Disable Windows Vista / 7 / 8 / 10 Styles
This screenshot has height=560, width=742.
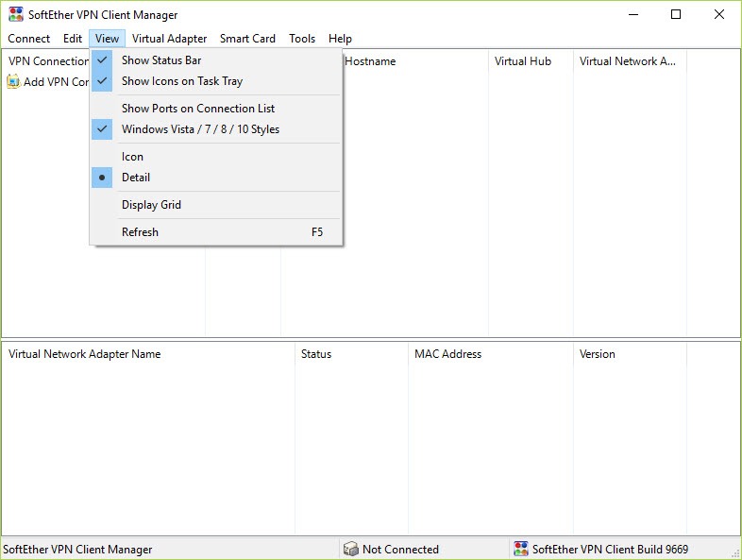pyautogui.click(x=200, y=129)
